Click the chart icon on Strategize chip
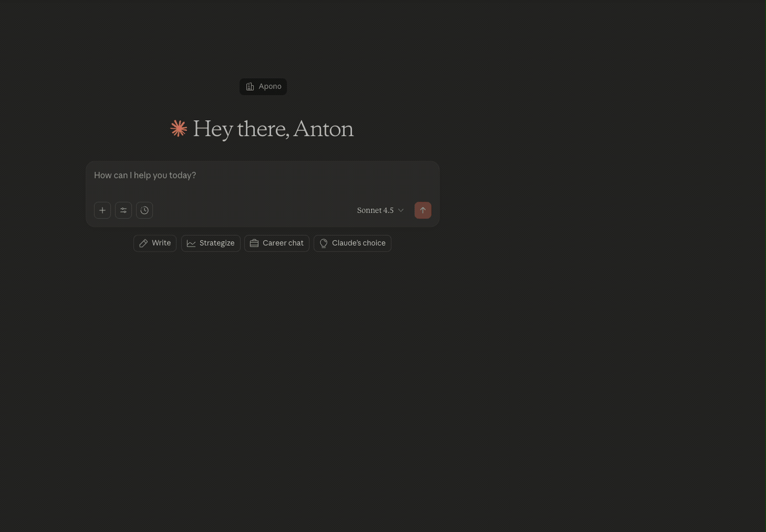 191,243
